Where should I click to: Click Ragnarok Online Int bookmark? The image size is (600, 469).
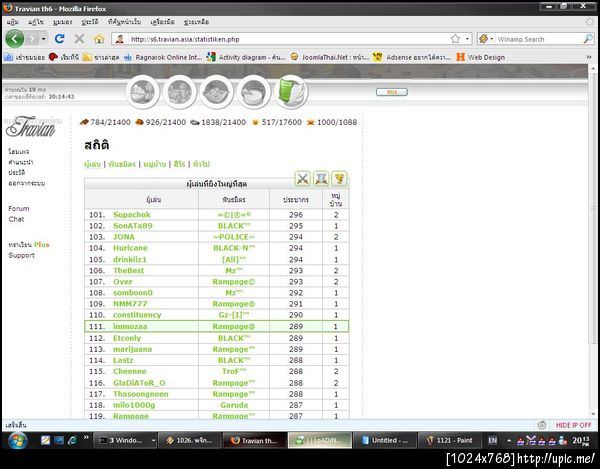163,57
